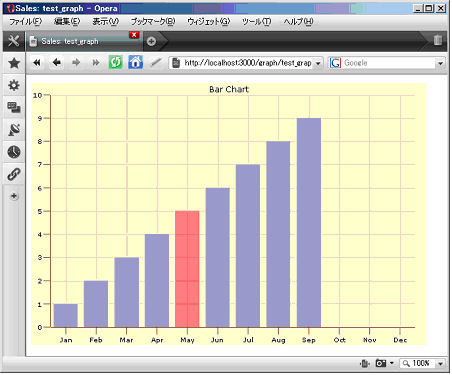
Task: Open the panels wrench icon
Action: pos(14,41)
